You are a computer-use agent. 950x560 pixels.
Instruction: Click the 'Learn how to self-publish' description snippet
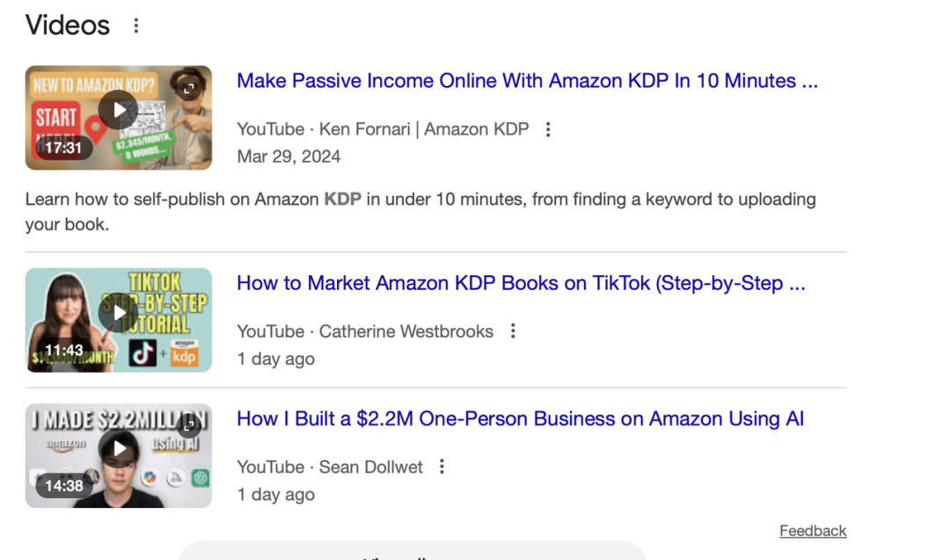(x=420, y=211)
